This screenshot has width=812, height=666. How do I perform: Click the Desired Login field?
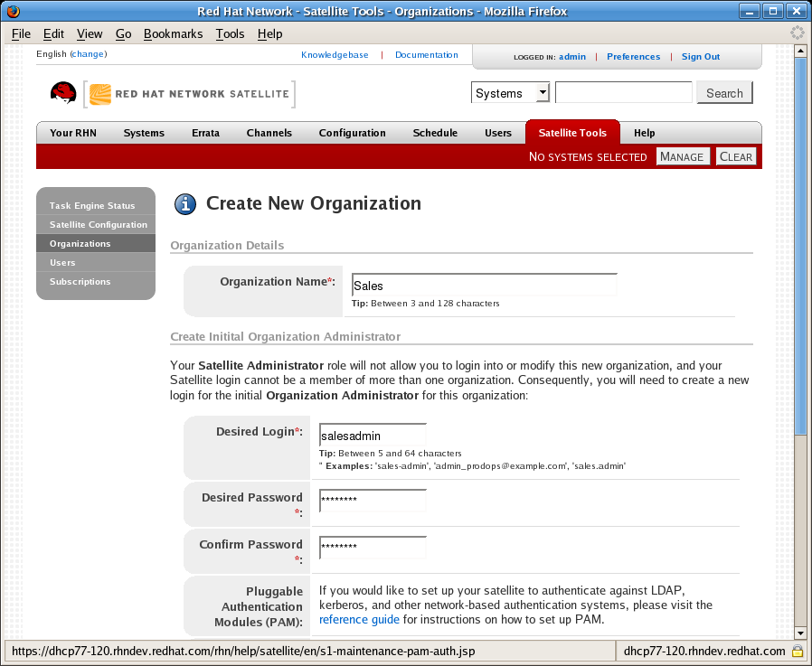(x=373, y=436)
